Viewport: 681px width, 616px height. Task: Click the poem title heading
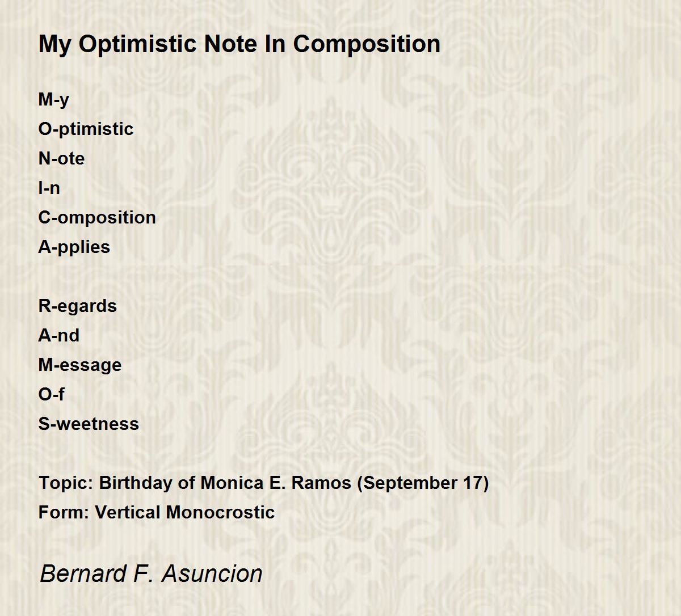pyautogui.click(x=239, y=44)
